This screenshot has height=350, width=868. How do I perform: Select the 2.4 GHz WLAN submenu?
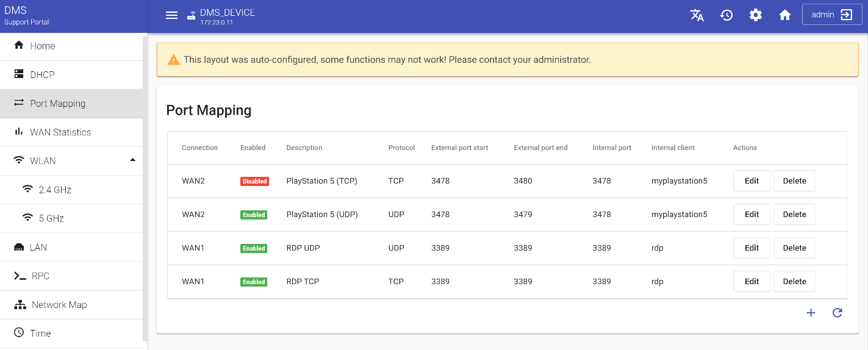55,190
